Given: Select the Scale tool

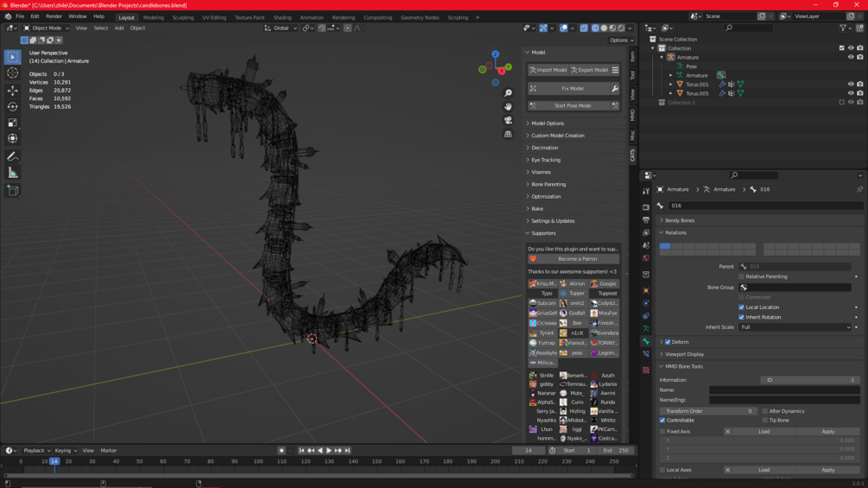Looking at the screenshot, I should pyautogui.click(x=13, y=123).
